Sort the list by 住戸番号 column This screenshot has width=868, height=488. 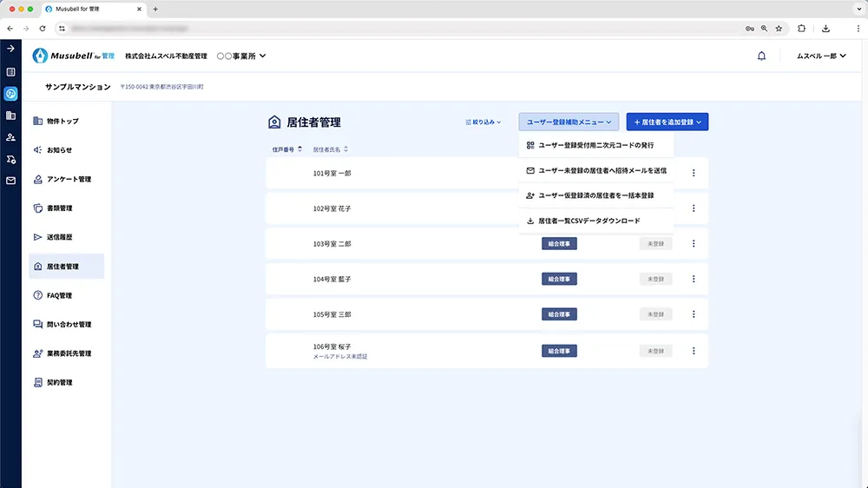pyautogui.click(x=287, y=149)
